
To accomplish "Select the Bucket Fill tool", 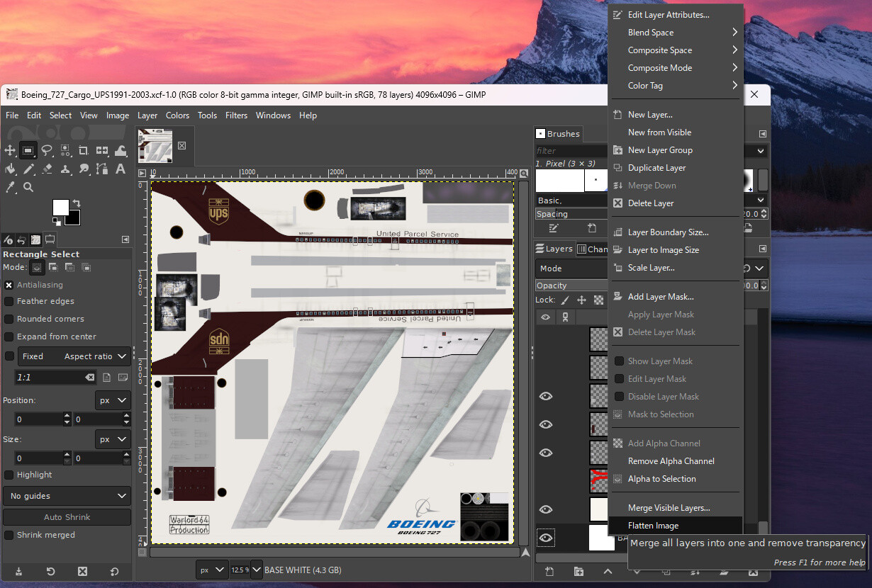I will click(x=11, y=169).
